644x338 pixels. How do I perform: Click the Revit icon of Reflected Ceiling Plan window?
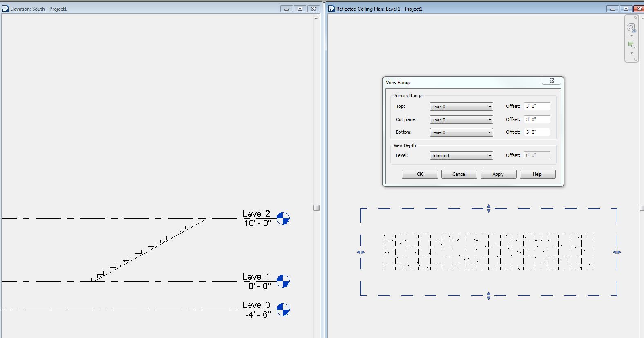(331, 9)
